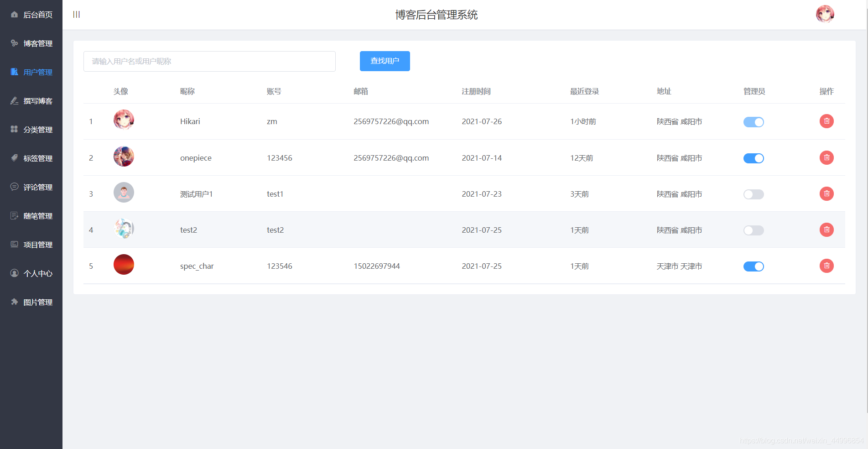Click the nickname cell Hikari
The image size is (868, 449).
[x=190, y=121]
